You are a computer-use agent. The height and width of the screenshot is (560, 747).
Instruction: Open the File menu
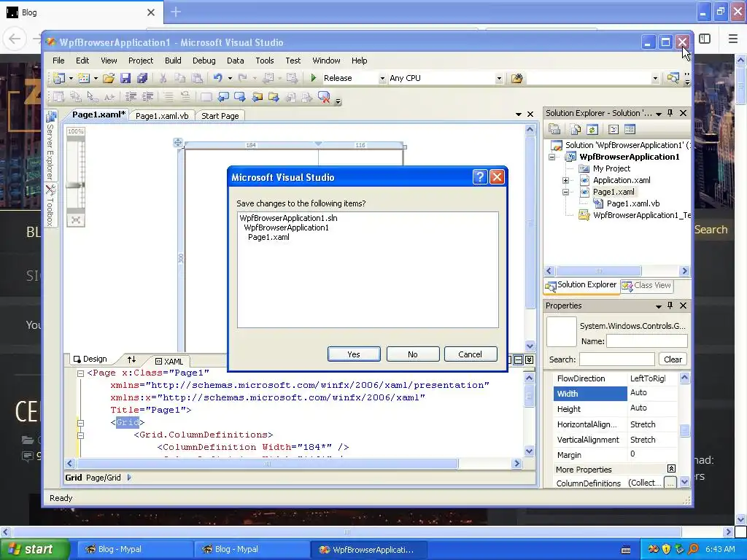(58, 61)
